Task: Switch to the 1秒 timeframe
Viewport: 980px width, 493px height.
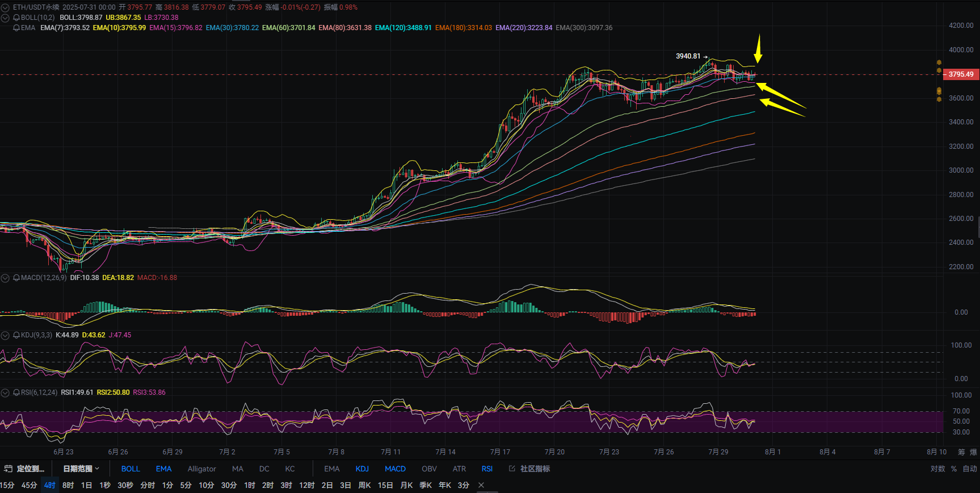Action: pos(105,485)
